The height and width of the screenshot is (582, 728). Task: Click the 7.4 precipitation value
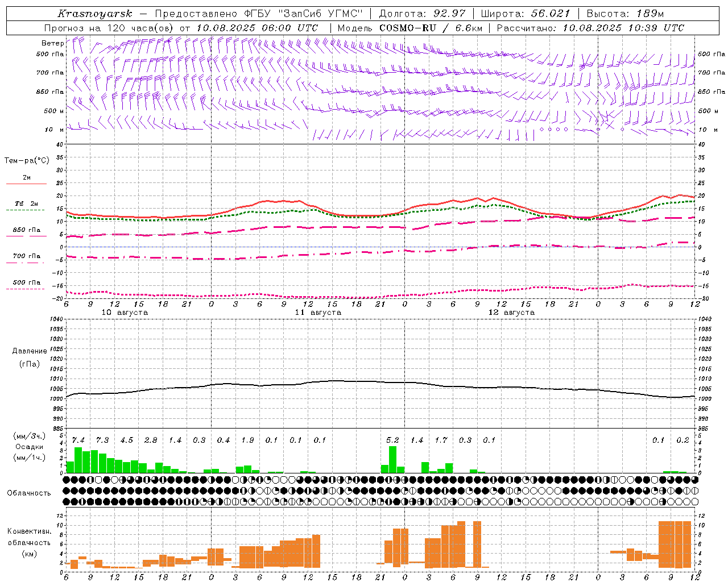coord(78,440)
